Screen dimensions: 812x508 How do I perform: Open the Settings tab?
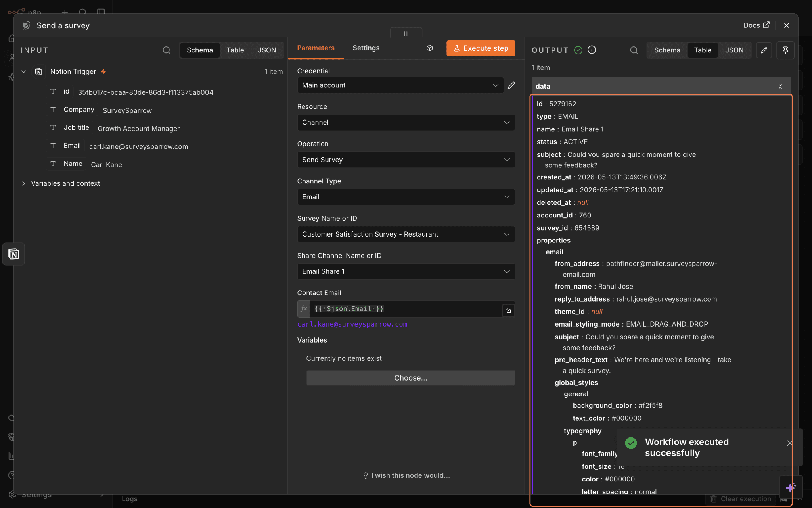(366, 48)
